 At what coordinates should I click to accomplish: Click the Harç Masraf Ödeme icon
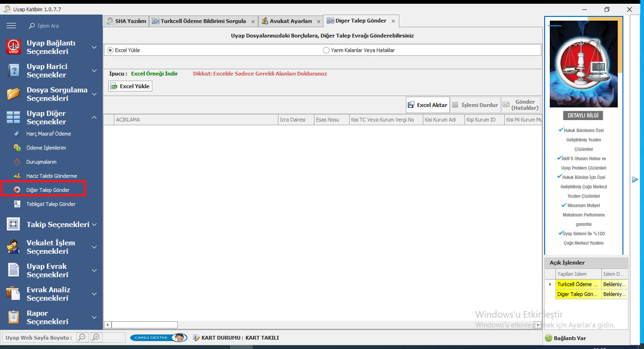click(x=17, y=134)
